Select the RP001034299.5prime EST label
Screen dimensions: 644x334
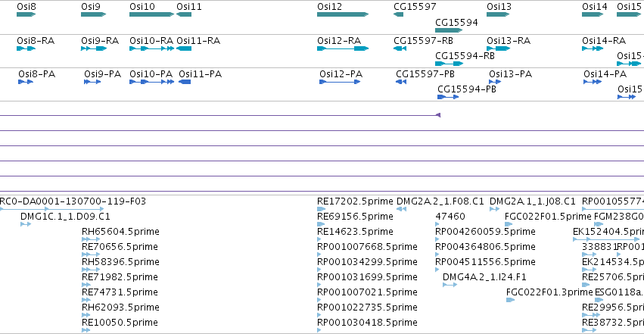367,262
